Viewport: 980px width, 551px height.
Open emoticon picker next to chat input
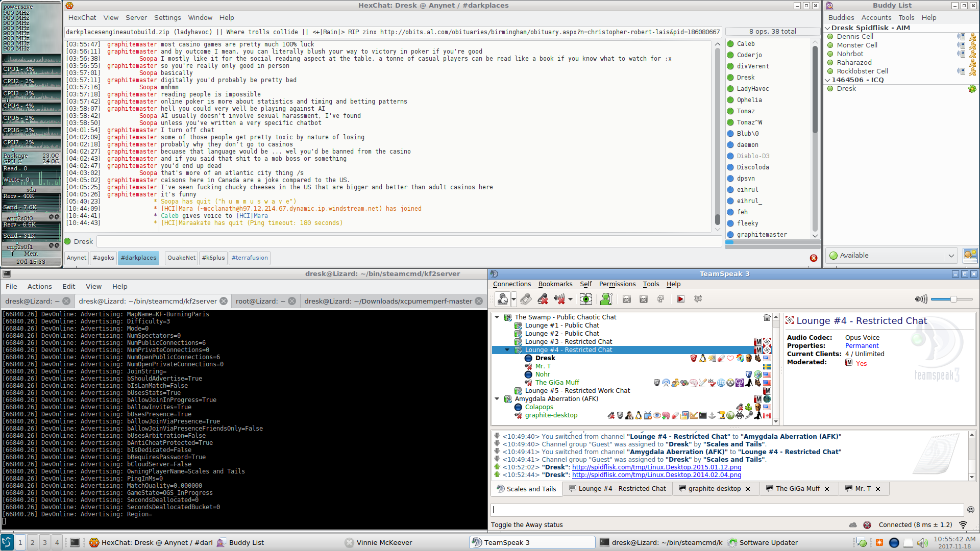[970, 509]
